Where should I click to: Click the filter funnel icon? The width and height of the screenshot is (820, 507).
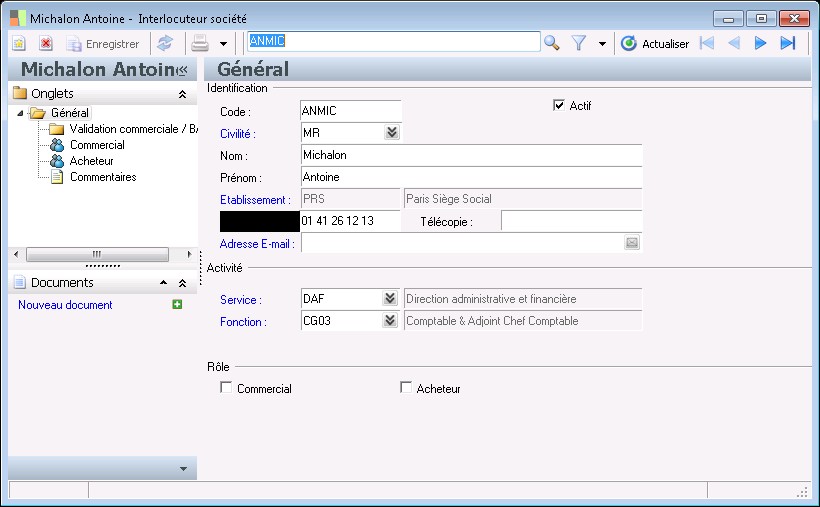pyautogui.click(x=578, y=43)
